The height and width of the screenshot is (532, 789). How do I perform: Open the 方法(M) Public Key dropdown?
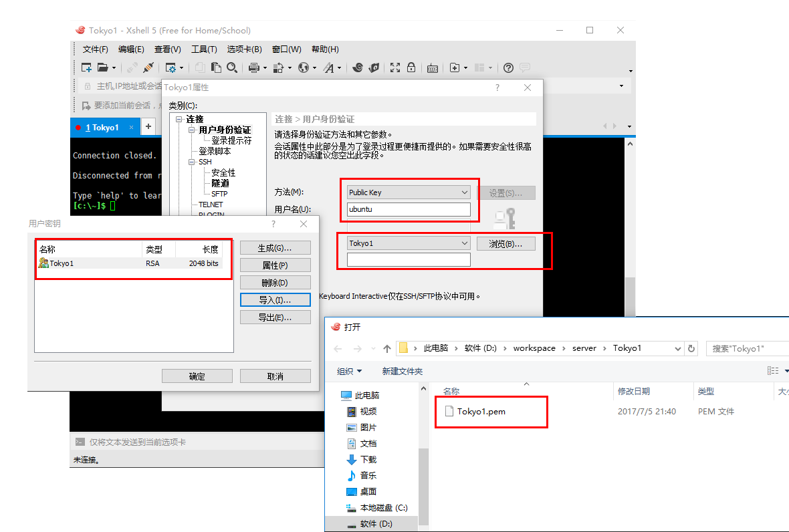point(409,192)
